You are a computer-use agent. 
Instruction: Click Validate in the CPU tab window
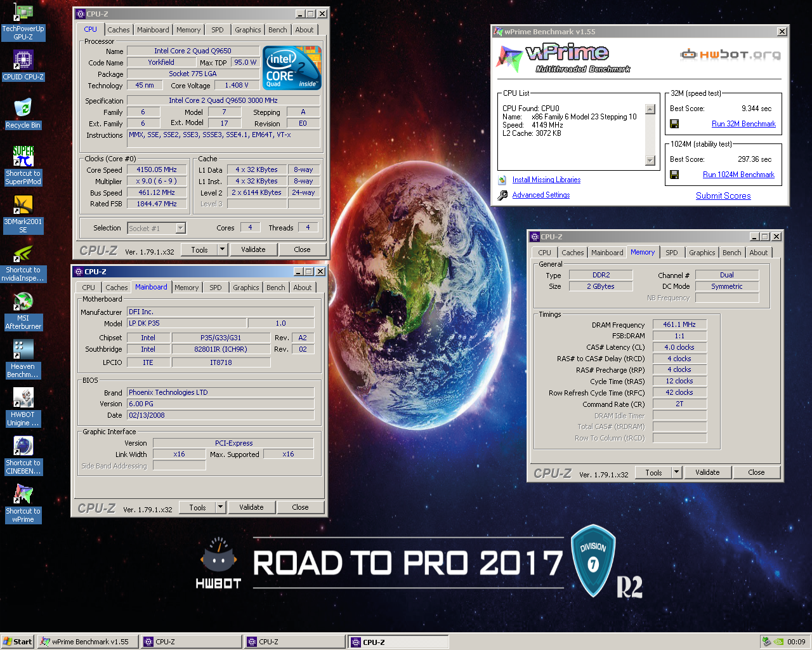253,249
